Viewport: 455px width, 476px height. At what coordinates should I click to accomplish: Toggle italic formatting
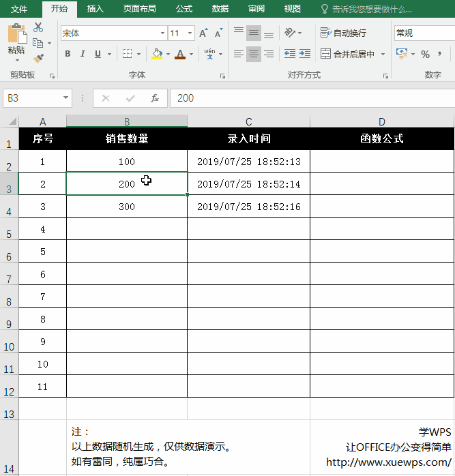click(83, 54)
